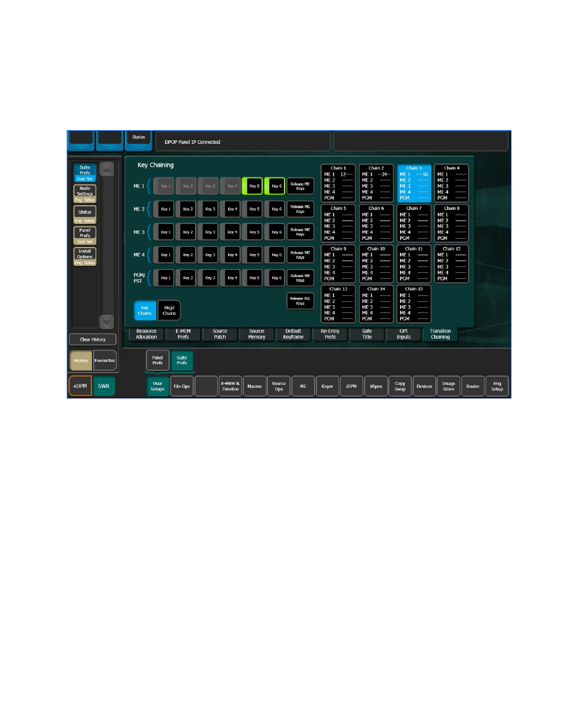Select the Chain 10 box

pyautogui.click(x=376, y=264)
